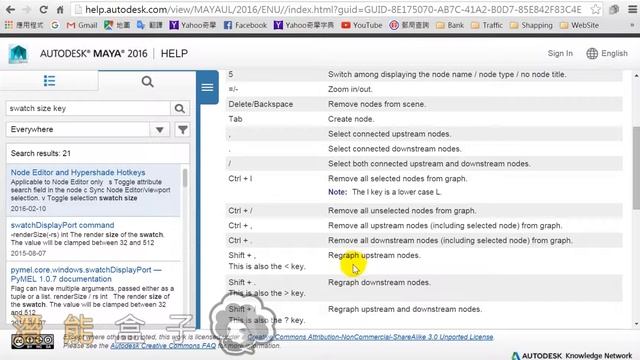
Task: Open the Creative Commons license link
Action: [x=370, y=337]
